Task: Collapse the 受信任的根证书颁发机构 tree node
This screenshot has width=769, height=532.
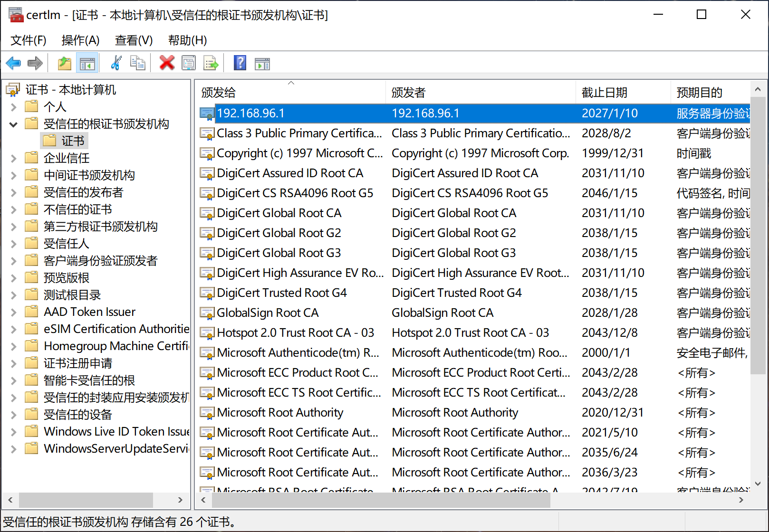Action: tap(13, 124)
